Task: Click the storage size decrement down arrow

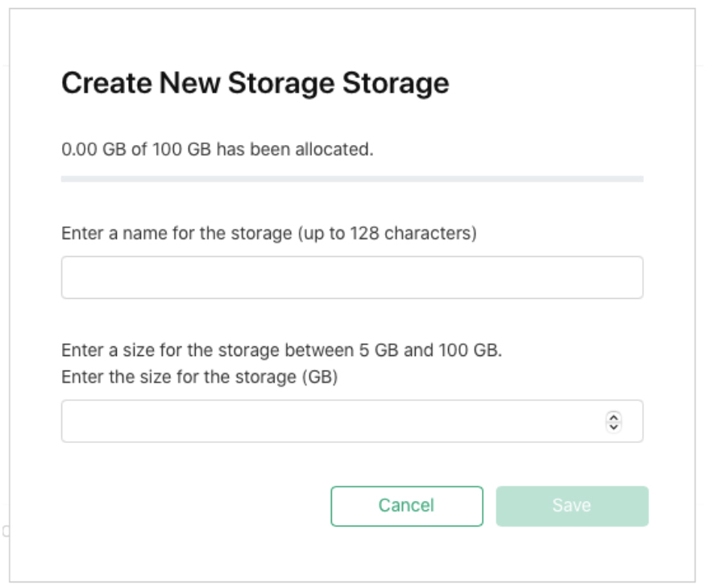Action: 613,426
